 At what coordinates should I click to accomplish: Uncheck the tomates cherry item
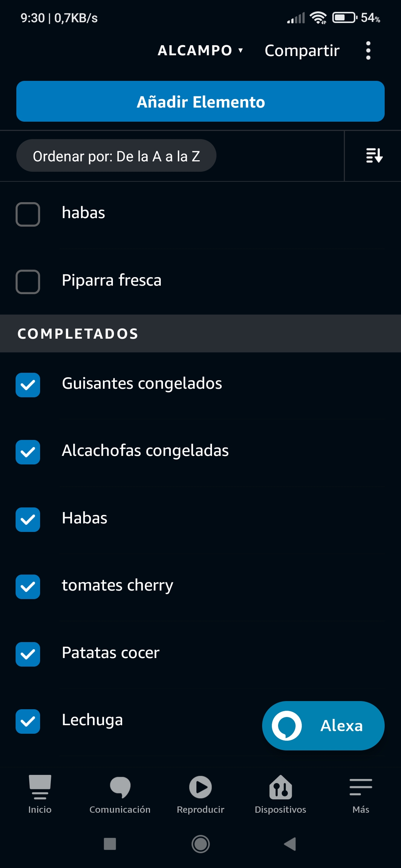pyautogui.click(x=28, y=586)
